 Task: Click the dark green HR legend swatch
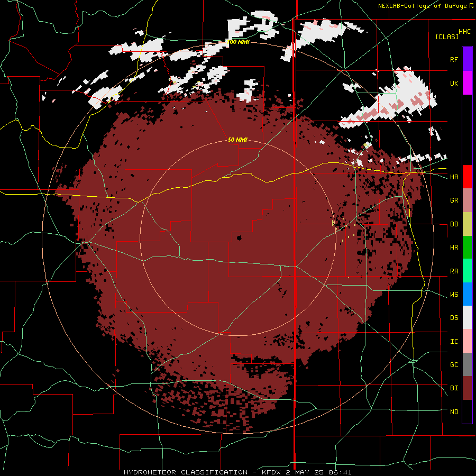tap(467, 247)
